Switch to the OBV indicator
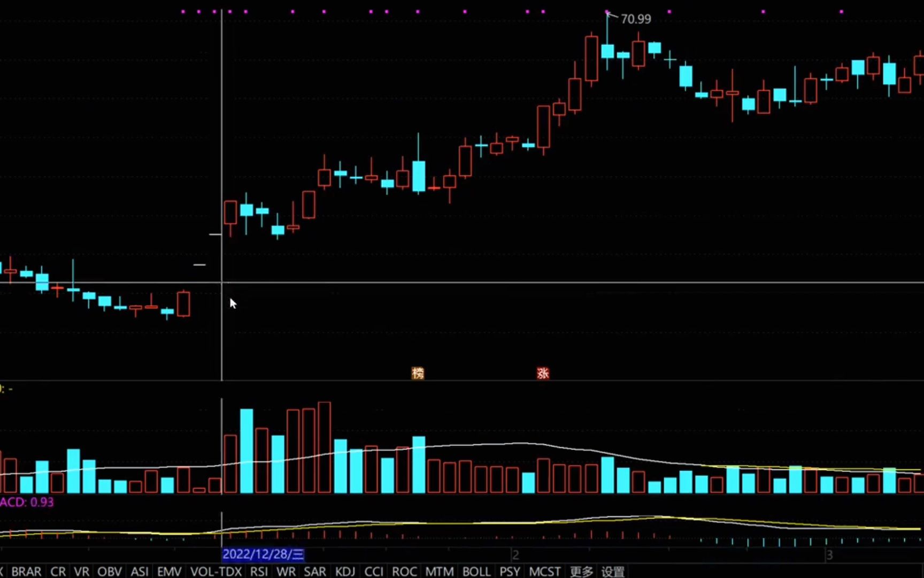924x578 pixels. [x=109, y=572]
